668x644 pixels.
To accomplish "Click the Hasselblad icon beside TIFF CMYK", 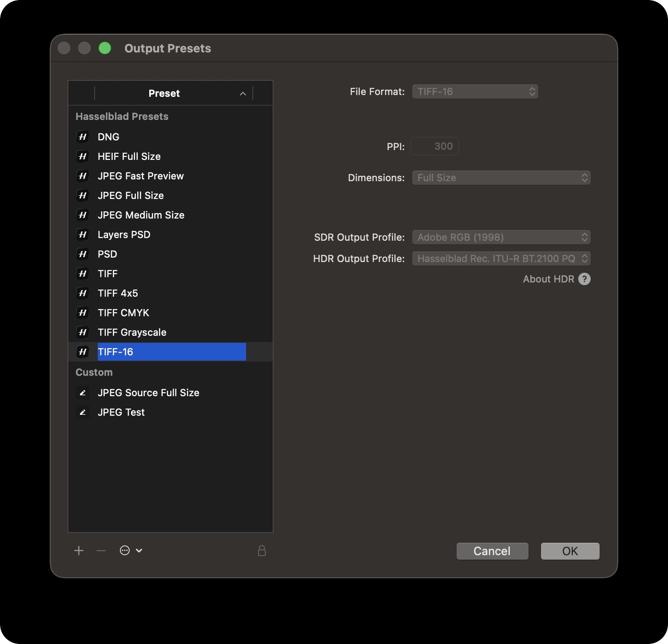I will (83, 313).
